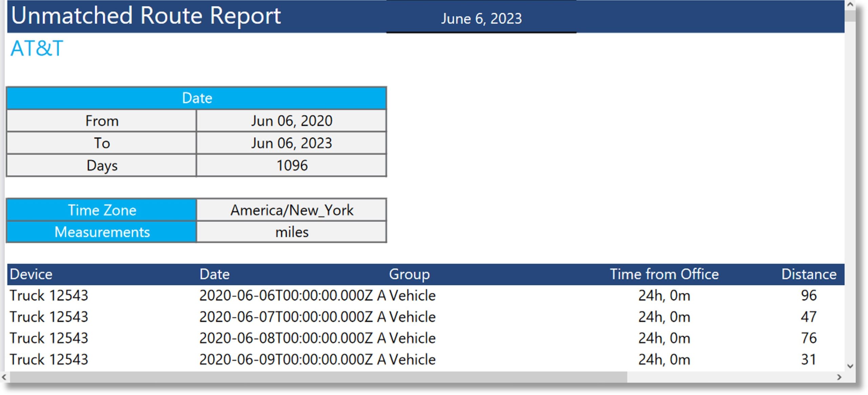Select Truck 12543 in the 2020-06-06 row
This screenshot has width=868, height=395.
49,296
